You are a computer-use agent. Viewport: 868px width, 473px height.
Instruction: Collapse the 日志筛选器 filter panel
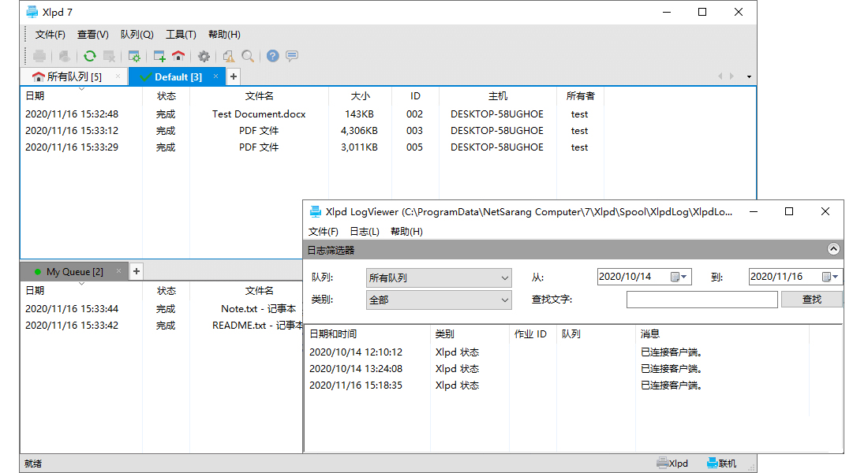[833, 248]
